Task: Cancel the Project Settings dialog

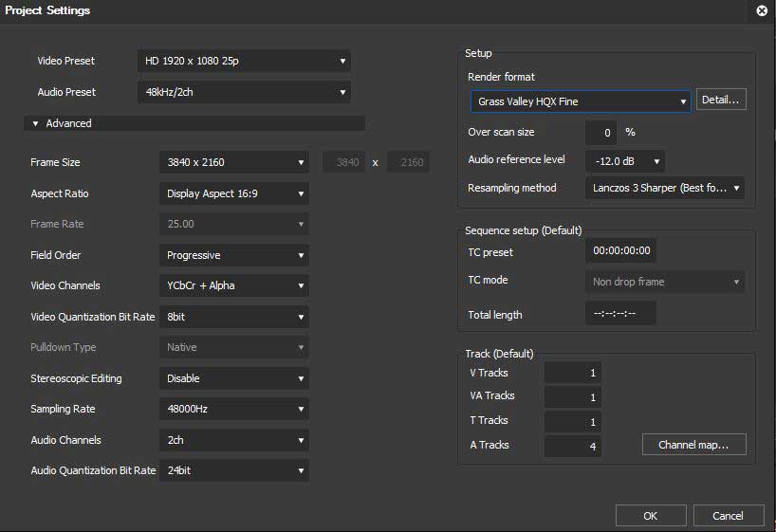Action: (729, 516)
